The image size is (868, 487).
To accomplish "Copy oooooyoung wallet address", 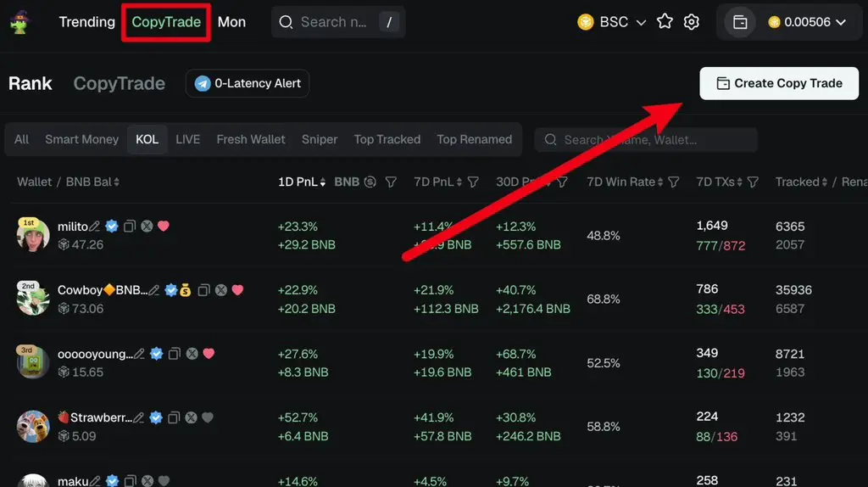I will (175, 354).
